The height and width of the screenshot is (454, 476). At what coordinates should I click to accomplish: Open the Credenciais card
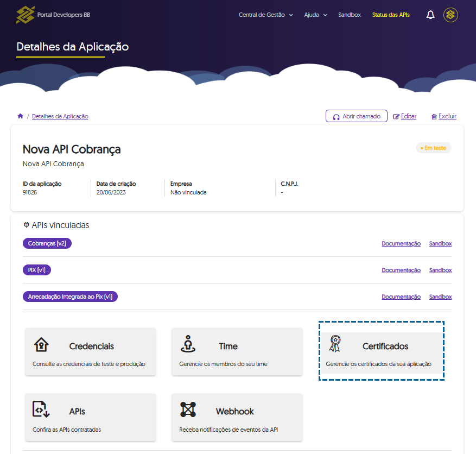click(91, 352)
